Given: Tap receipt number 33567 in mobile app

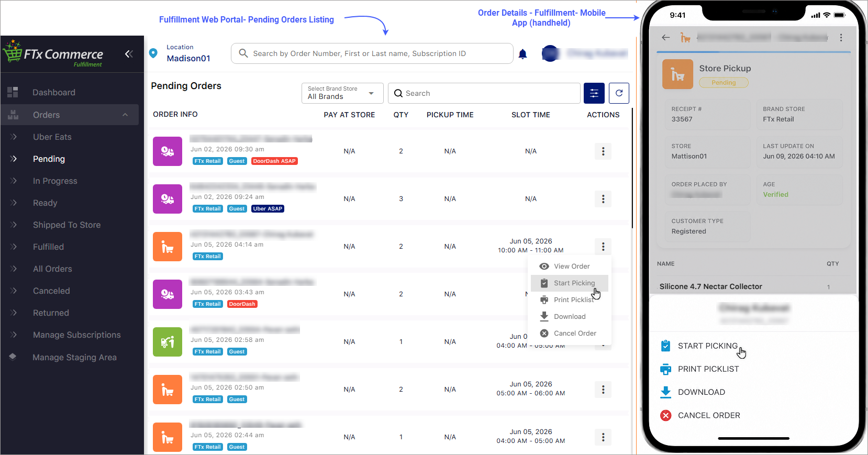Looking at the screenshot, I should pos(682,119).
